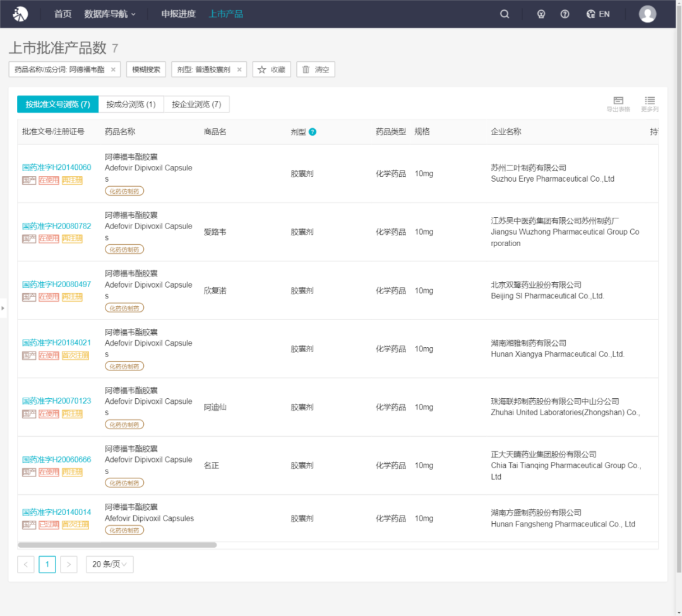Screen dimensions: 682x616
Task: Switch to 按成分浏览 (1) tab
Action: [x=131, y=104]
